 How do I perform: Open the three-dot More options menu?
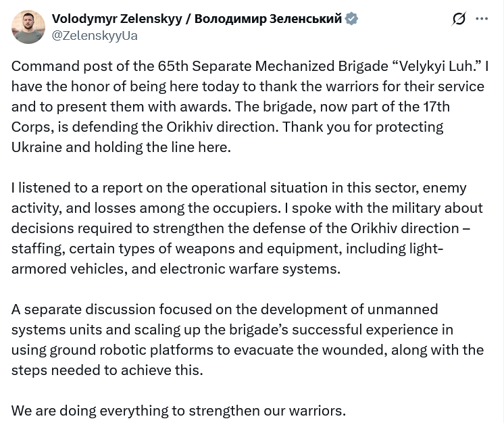[482, 19]
